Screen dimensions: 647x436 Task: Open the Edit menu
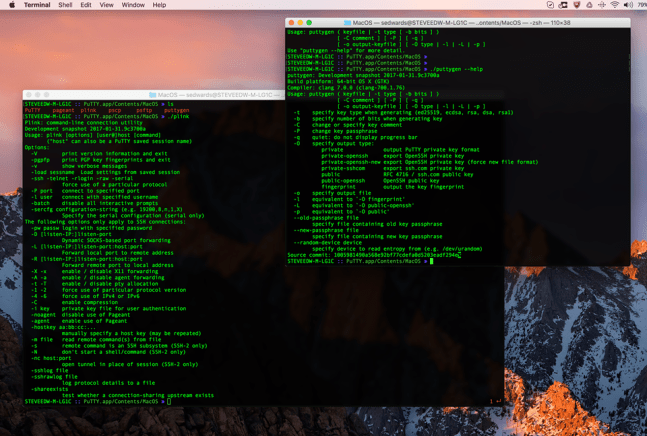[86, 5]
